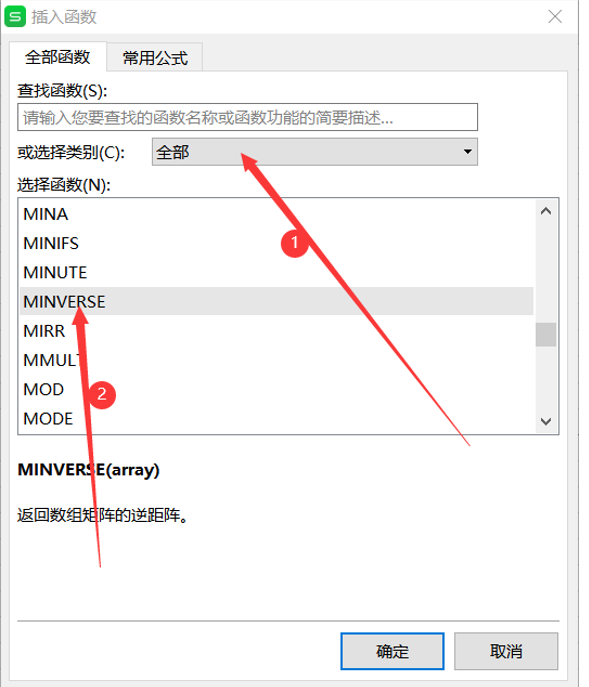The height and width of the screenshot is (687, 589).
Task: Click the function list scroll-up arrow
Action: point(546,212)
